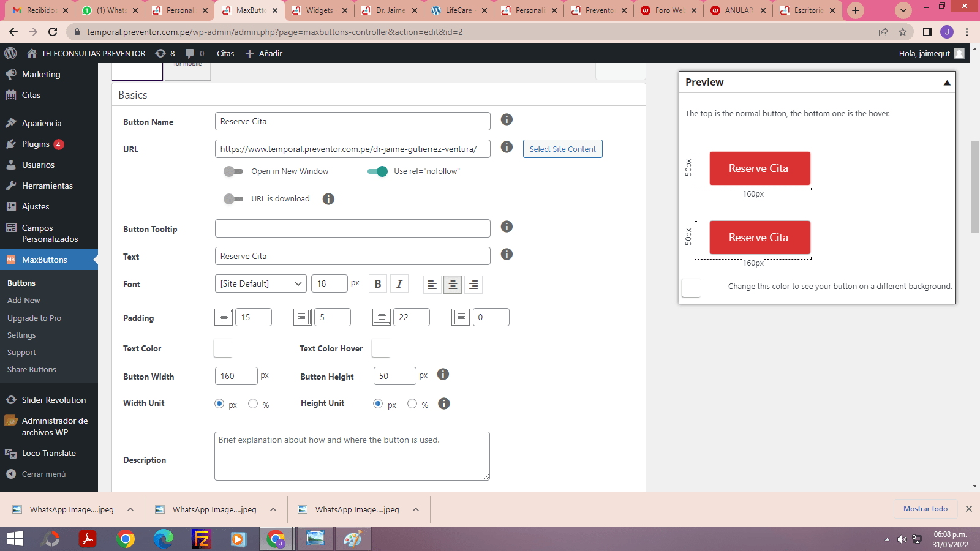980x551 pixels.
Task: Open FileZilla from the taskbar
Action: click(x=201, y=539)
